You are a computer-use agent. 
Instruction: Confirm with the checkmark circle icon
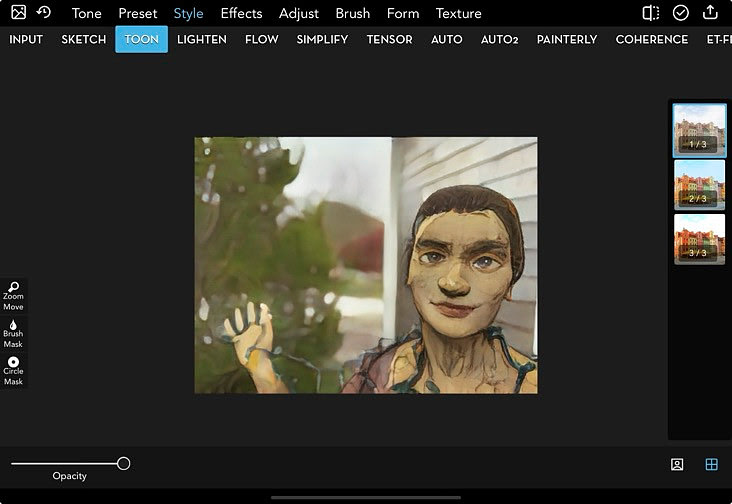coord(681,13)
